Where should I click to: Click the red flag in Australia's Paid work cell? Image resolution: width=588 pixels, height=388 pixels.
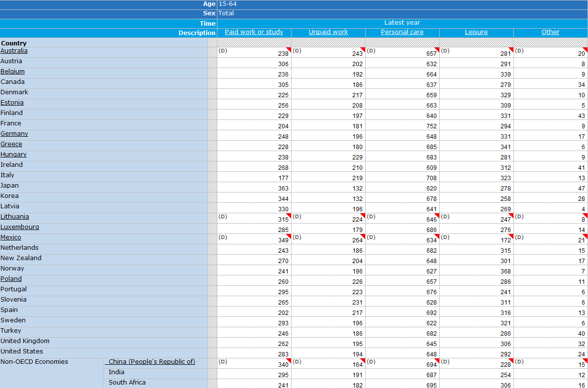289,49
